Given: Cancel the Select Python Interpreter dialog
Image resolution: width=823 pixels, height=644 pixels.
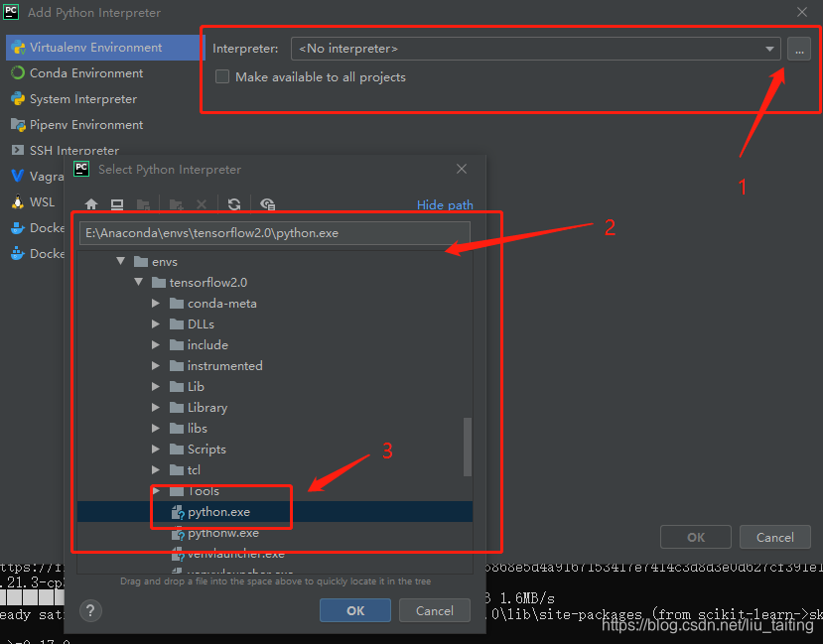Looking at the screenshot, I should click(435, 610).
